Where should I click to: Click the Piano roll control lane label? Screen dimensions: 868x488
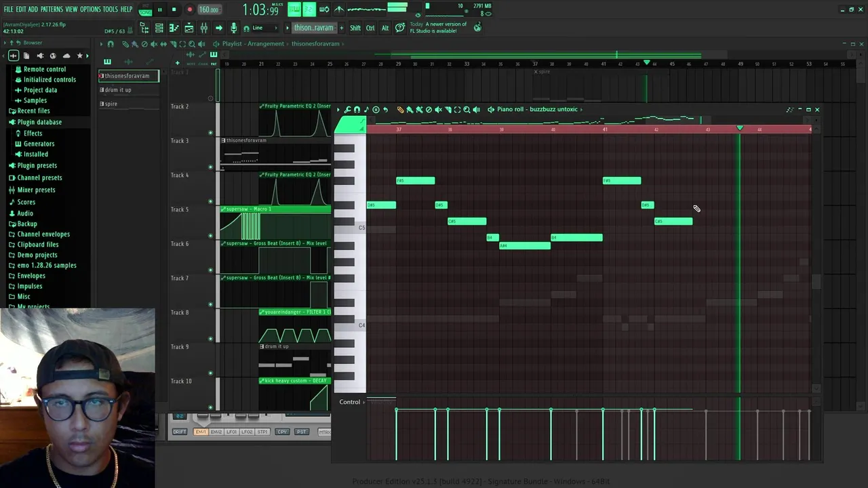click(x=349, y=402)
